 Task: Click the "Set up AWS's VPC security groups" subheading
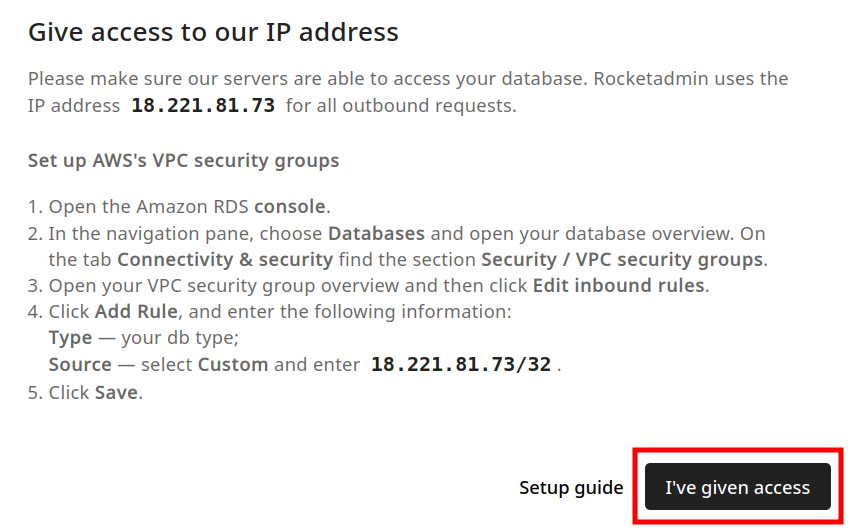[x=183, y=160]
